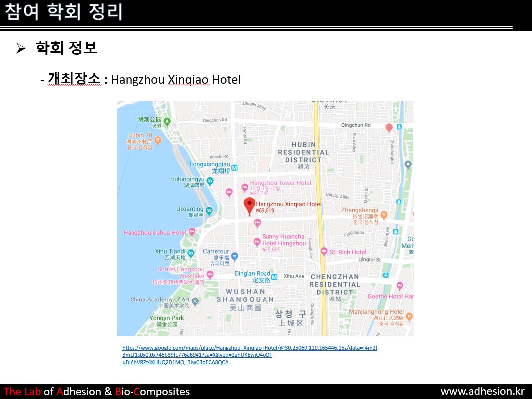Select the Xihu Tiandi attraction pin

(x=191, y=254)
